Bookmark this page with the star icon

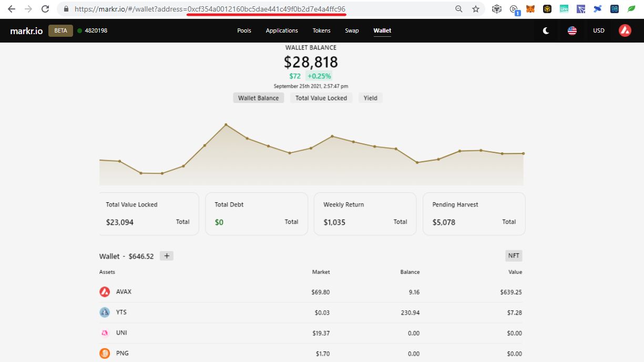point(476,9)
